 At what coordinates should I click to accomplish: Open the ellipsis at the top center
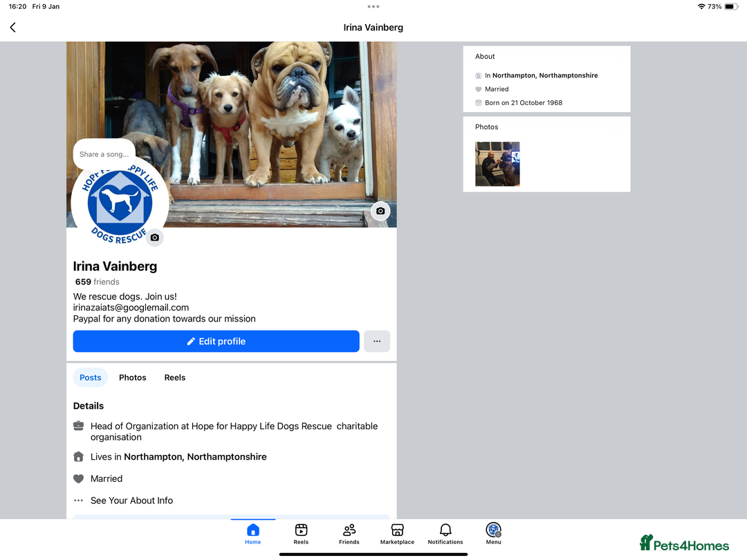click(373, 7)
